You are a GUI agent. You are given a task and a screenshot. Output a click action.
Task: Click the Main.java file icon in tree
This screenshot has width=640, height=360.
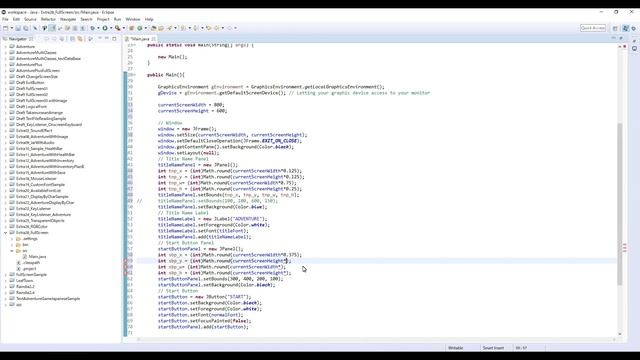(25, 257)
